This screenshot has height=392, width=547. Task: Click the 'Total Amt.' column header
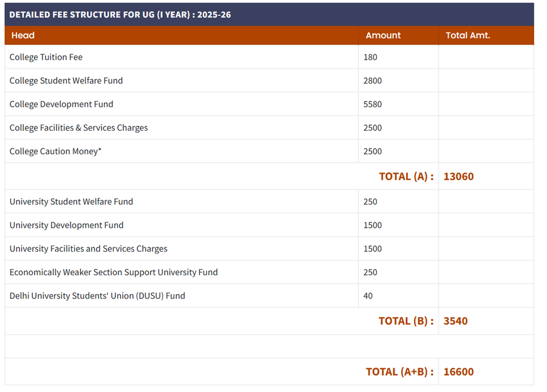[467, 35]
